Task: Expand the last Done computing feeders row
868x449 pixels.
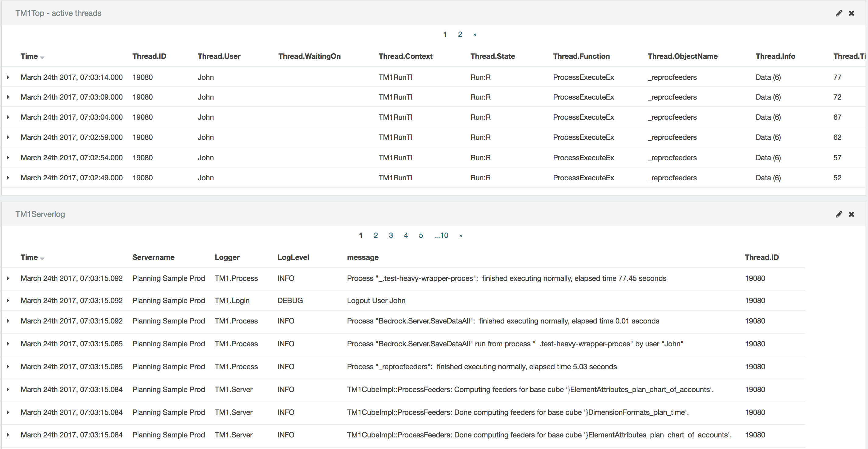Action: pos(8,435)
